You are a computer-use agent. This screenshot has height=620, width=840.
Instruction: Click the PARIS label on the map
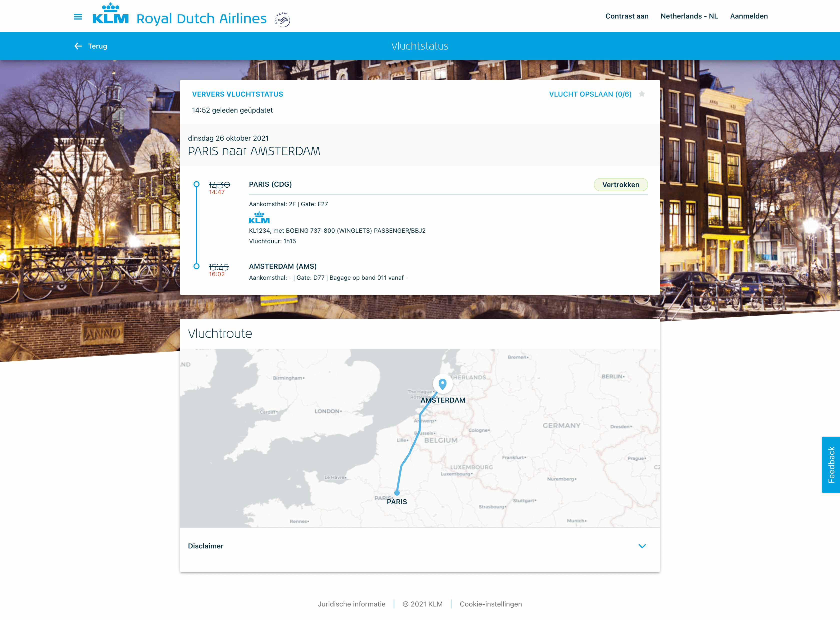tap(397, 502)
